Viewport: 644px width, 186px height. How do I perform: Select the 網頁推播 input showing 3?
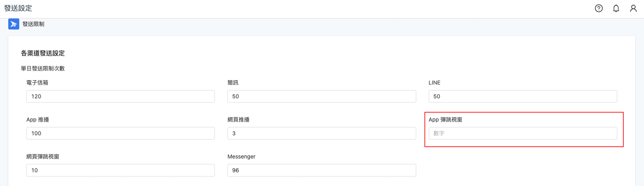(x=321, y=133)
